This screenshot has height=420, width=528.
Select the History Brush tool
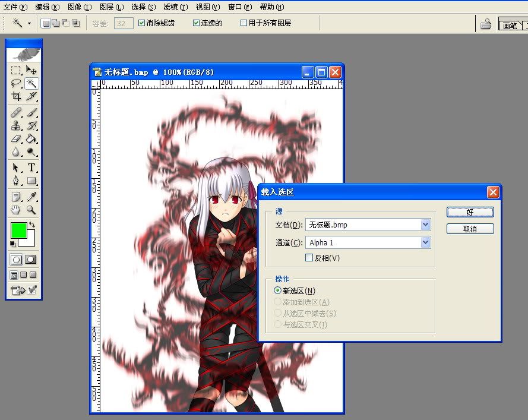31,125
